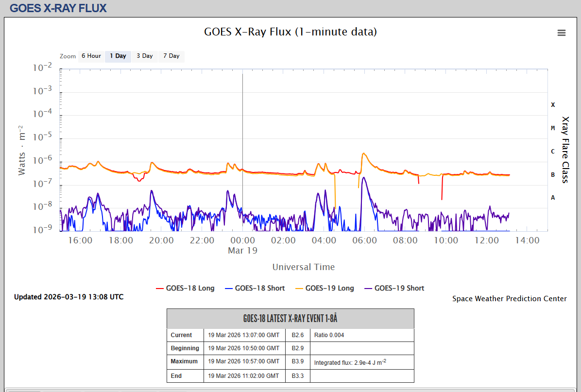Select the Universal Time axis label
Image resolution: width=581 pixels, height=392 pixels.
pyautogui.click(x=303, y=267)
